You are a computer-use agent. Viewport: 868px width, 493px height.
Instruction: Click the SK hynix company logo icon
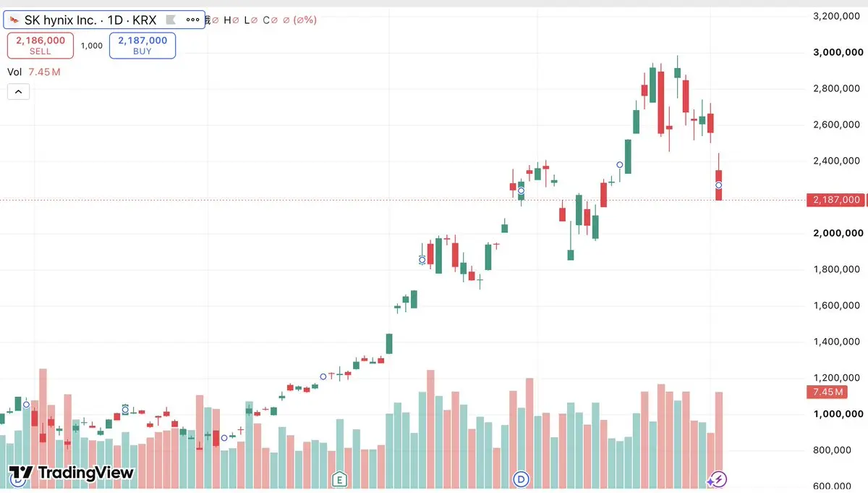pyautogui.click(x=14, y=20)
